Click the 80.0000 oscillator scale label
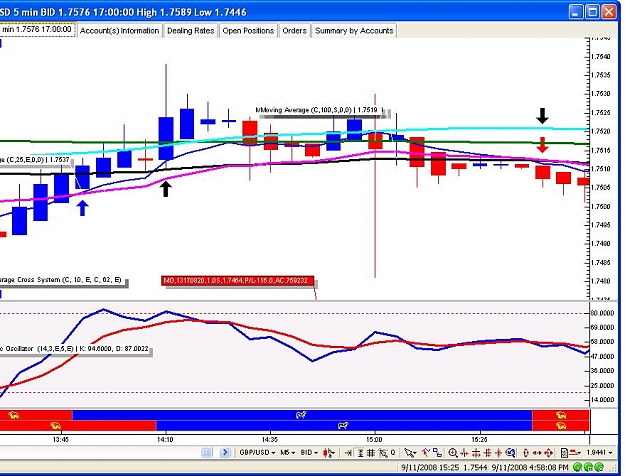 (602, 313)
